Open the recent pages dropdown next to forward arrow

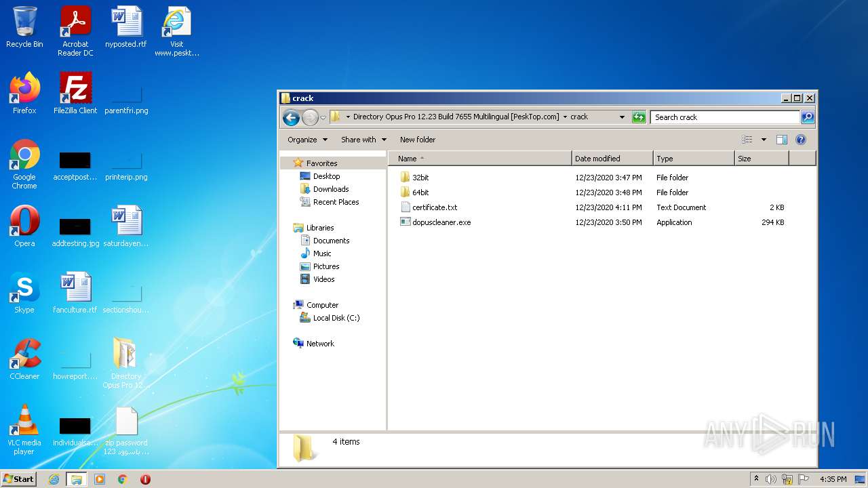(x=323, y=117)
